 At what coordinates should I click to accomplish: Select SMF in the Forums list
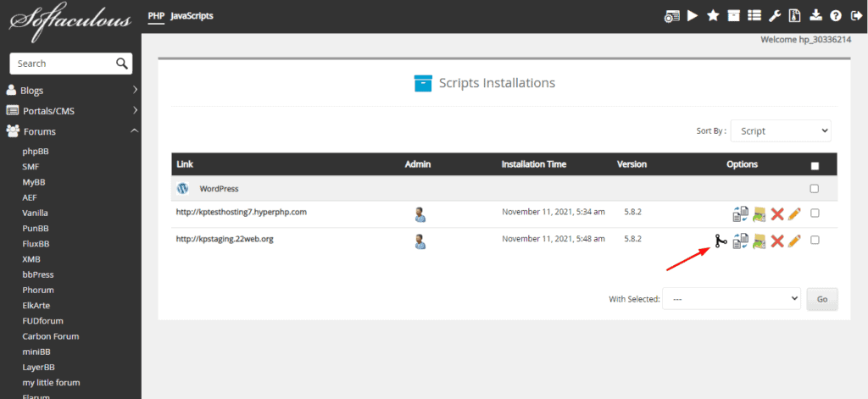[x=31, y=167]
